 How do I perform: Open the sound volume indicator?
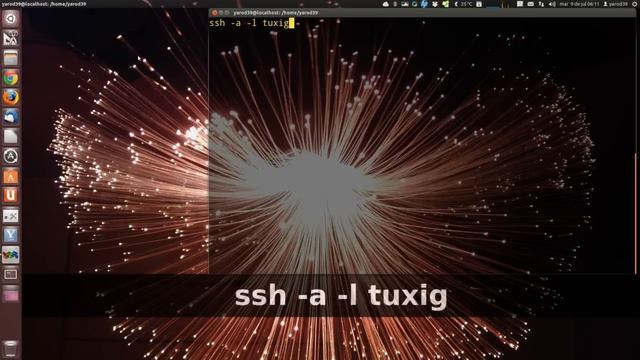[552, 4]
